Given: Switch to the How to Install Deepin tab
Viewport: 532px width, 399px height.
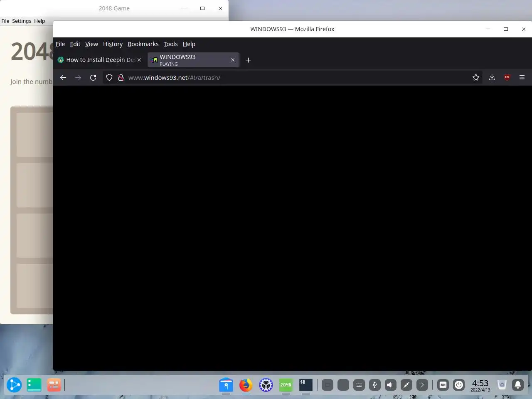Looking at the screenshot, I should point(100,60).
